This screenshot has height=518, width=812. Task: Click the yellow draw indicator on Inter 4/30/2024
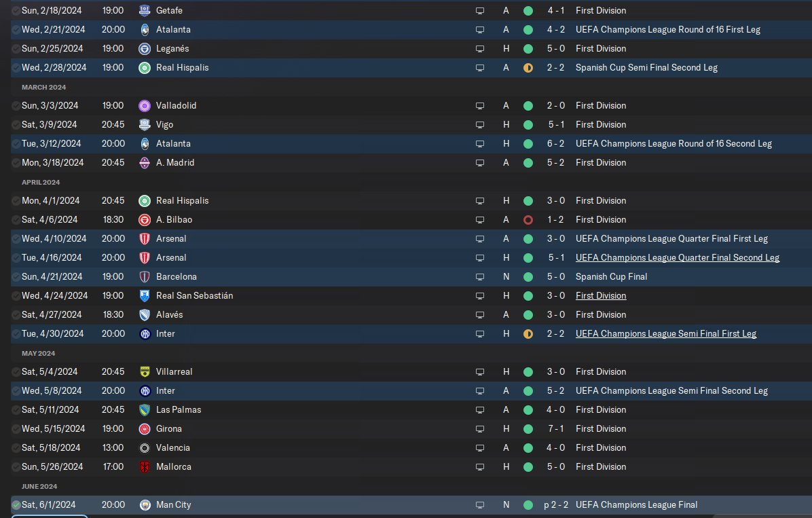point(528,333)
